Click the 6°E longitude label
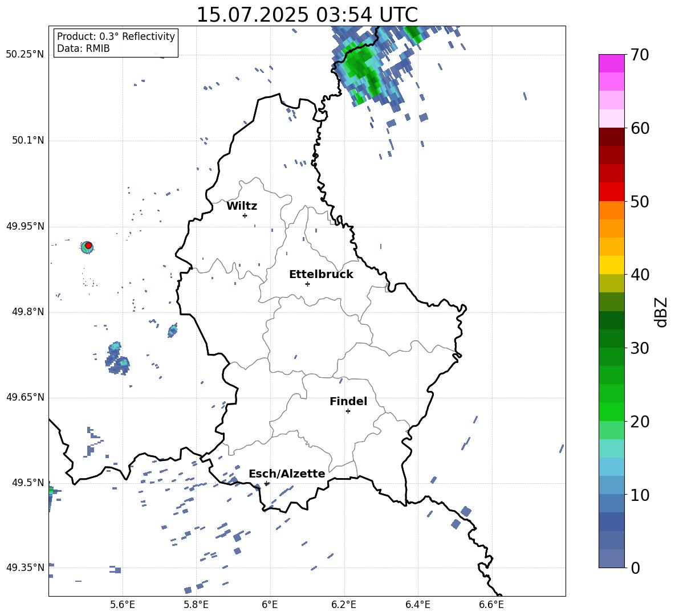 point(270,605)
